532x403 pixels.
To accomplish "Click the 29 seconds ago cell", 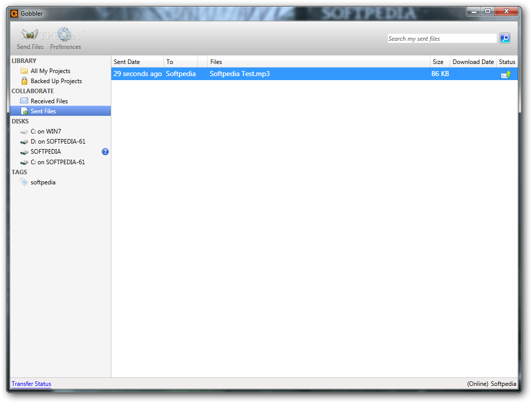I will 138,74.
